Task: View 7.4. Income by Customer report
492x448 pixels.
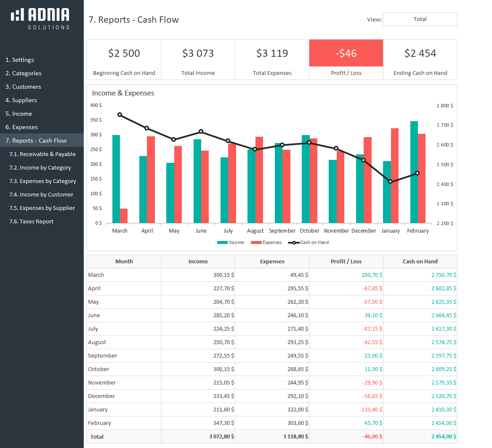Action: pos(41,194)
